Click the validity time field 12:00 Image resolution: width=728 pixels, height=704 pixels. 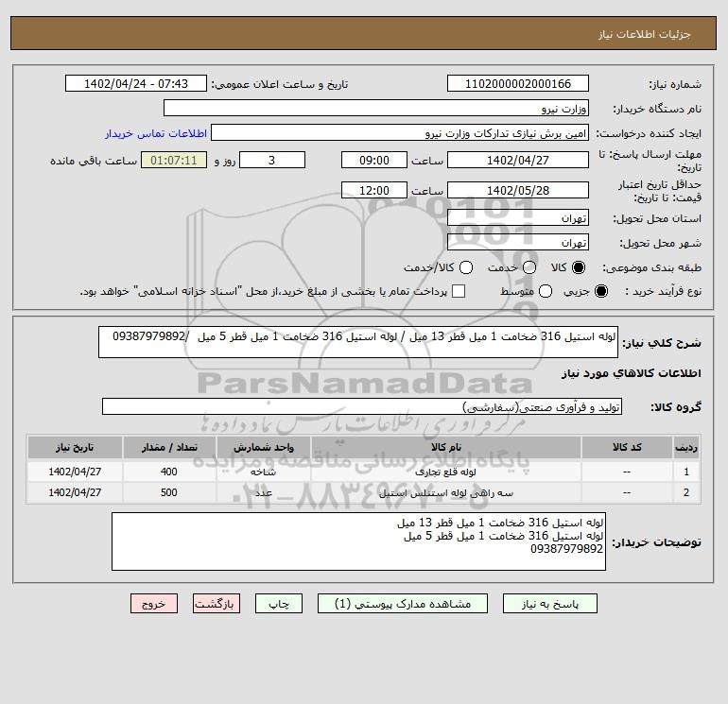click(x=374, y=190)
